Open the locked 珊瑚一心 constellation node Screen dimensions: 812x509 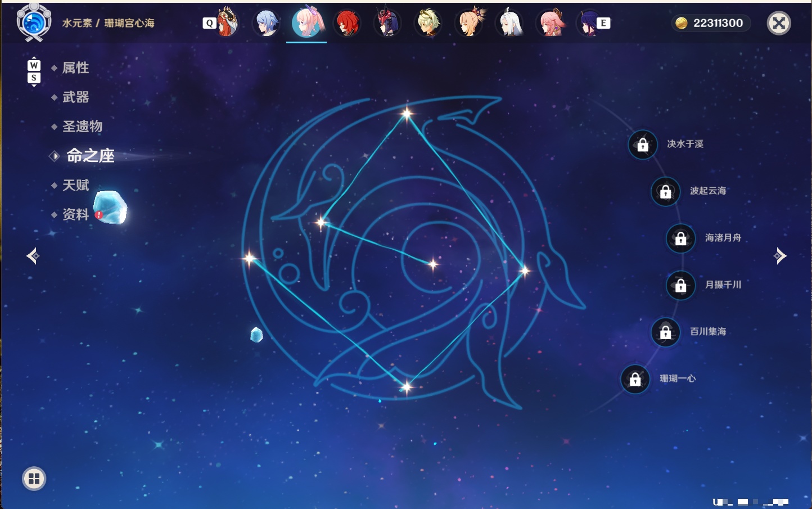coord(635,379)
